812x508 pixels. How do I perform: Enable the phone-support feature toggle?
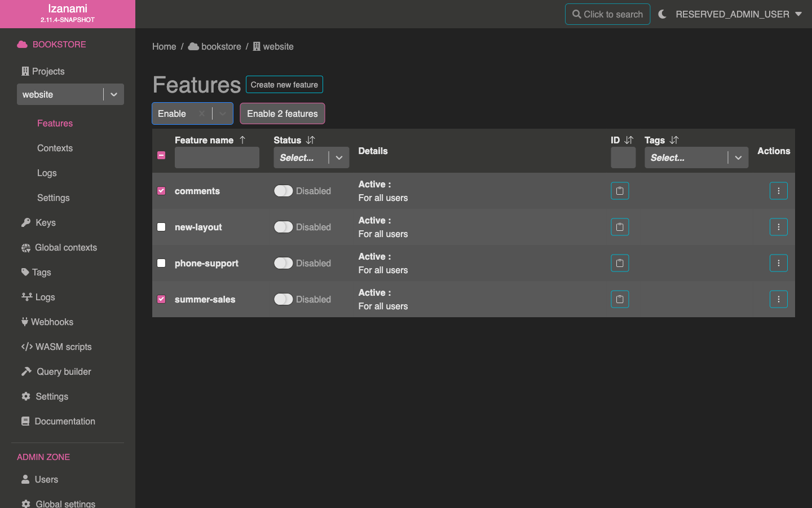pyautogui.click(x=284, y=263)
